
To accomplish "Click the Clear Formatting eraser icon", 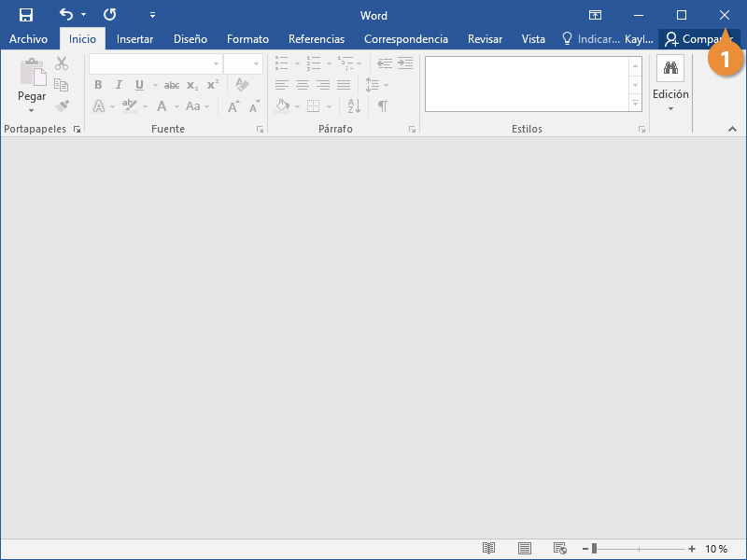I will pos(242,85).
